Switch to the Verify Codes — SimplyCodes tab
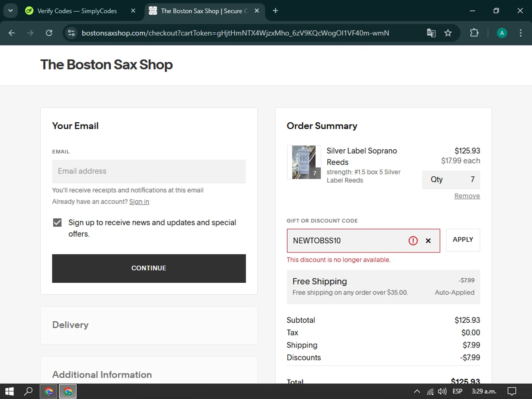The height and width of the screenshot is (399, 532). [77, 11]
